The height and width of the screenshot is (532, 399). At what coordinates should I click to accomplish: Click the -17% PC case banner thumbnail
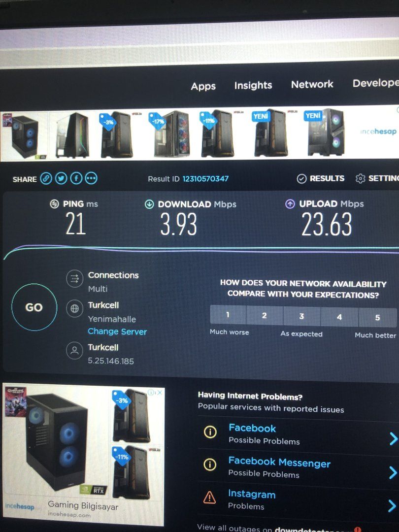tap(168, 134)
